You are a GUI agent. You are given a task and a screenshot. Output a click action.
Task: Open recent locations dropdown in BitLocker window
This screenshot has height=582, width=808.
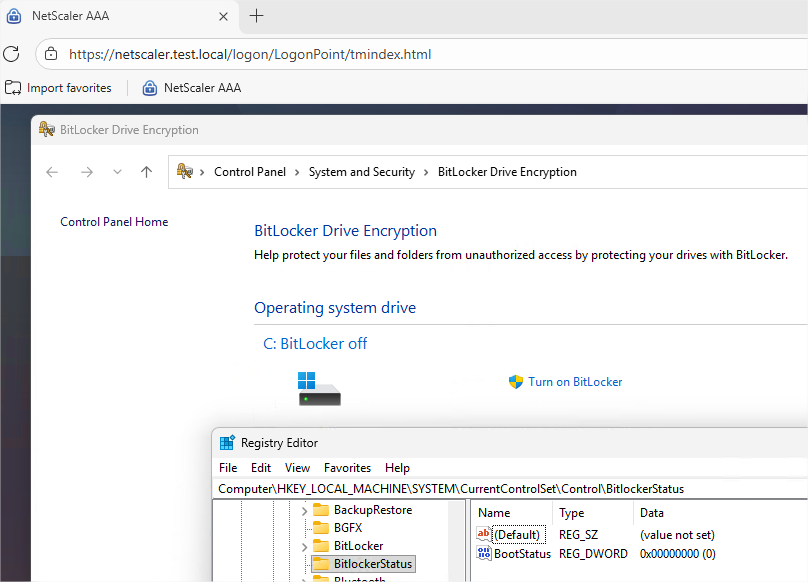(117, 172)
